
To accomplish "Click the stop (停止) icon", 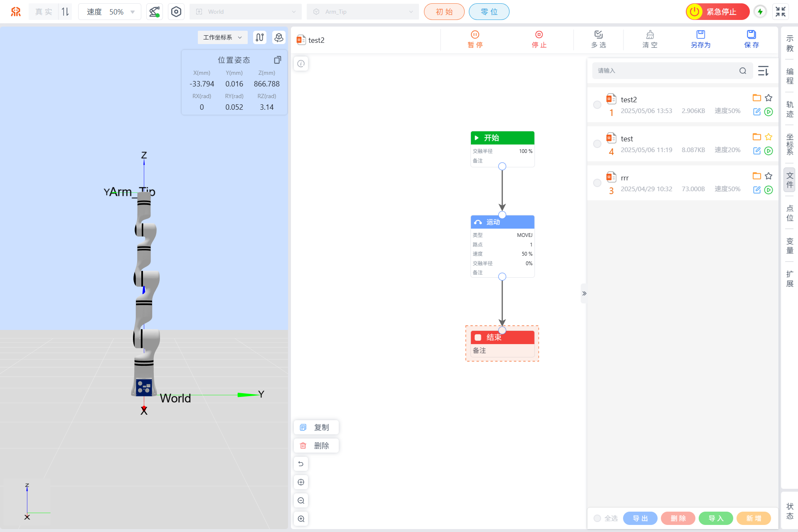I will point(539,34).
